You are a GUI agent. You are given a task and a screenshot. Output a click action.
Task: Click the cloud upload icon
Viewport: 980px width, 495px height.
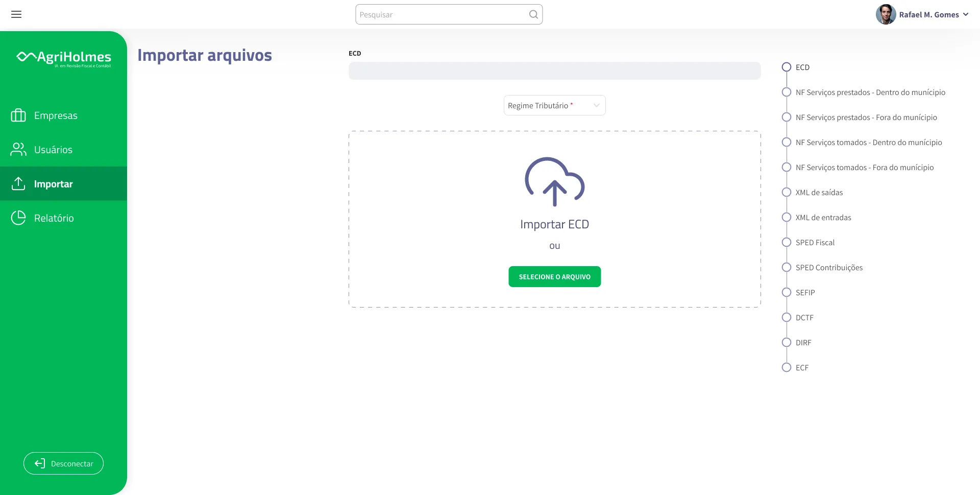pyautogui.click(x=555, y=182)
